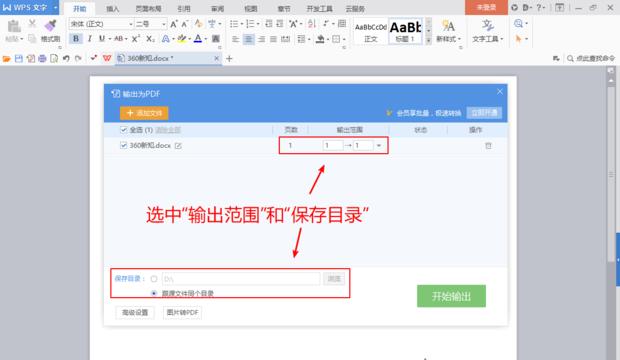This screenshot has width=620, height=360.
Task: Switch to the 页面布局 ribbon tab
Action: point(148,8)
